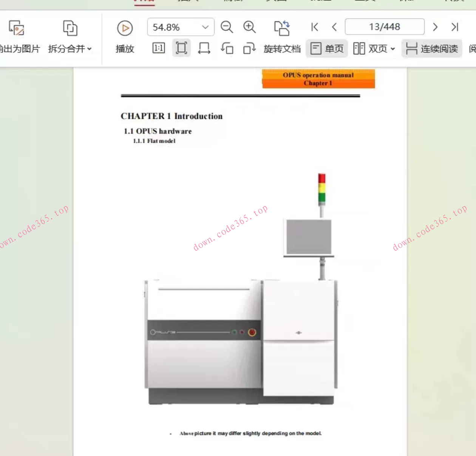Toggle the fit page icon
The height and width of the screenshot is (456, 476).
[181, 48]
